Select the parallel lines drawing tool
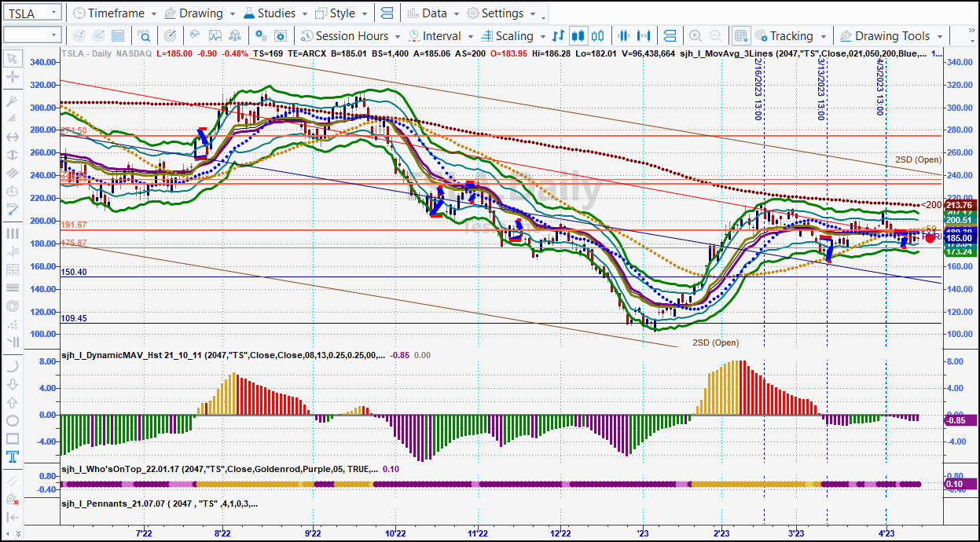Image resolution: width=980 pixels, height=542 pixels. coord(12,173)
